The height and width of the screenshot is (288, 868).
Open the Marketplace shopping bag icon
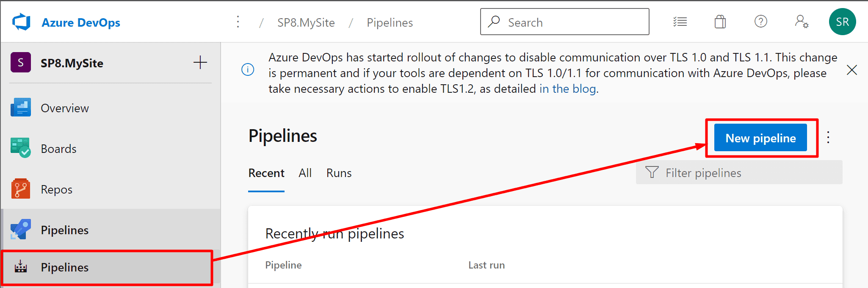720,22
